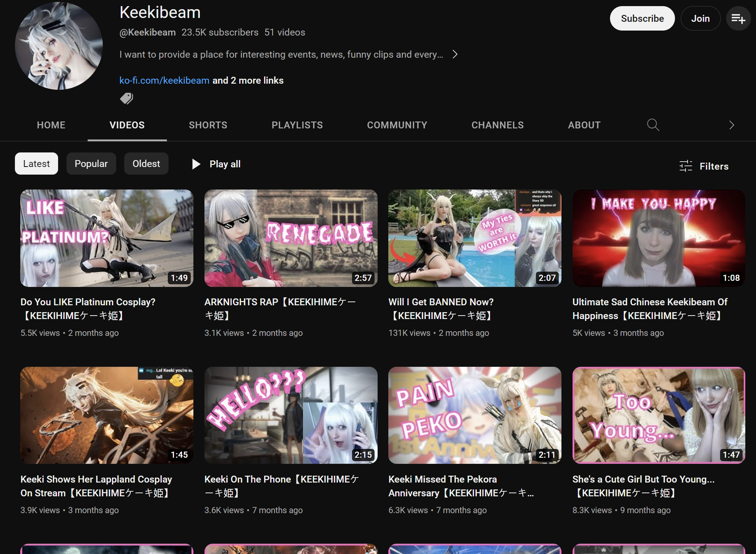Switch to the VIDEOS tab

(127, 125)
